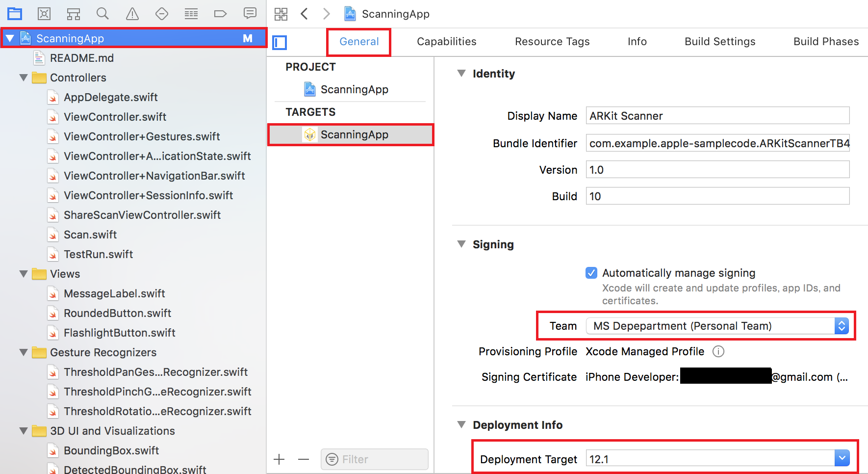This screenshot has height=474, width=868.
Task: Click the Views folder icon
Action: [x=39, y=274]
